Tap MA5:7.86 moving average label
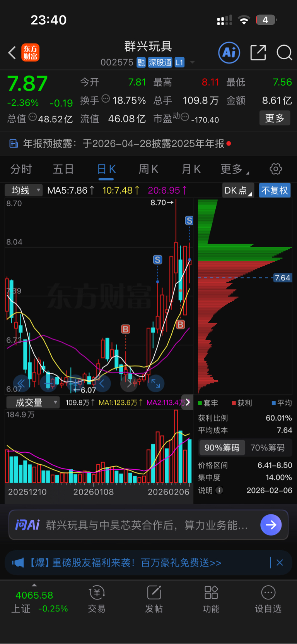This screenshot has width=297, height=644. pyautogui.click(x=71, y=190)
